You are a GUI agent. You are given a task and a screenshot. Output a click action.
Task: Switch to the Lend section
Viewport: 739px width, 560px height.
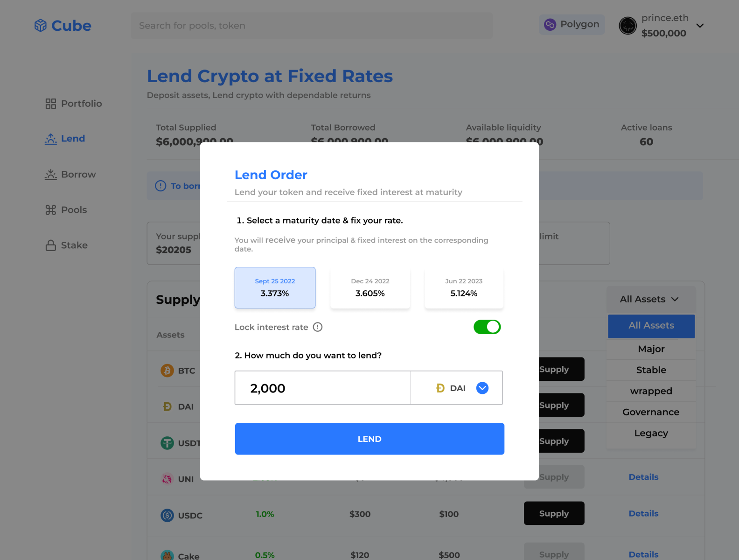73,138
